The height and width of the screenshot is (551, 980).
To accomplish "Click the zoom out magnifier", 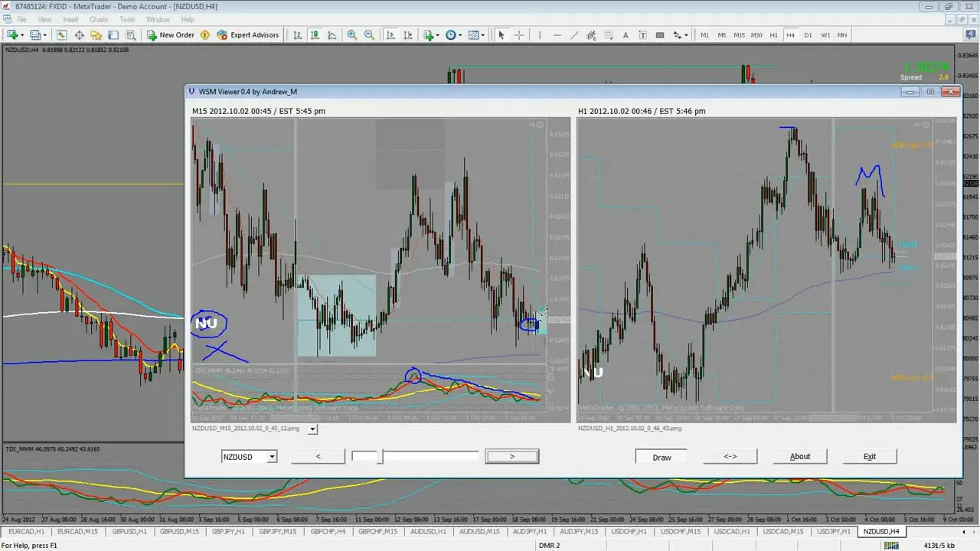I will coord(370,35).
